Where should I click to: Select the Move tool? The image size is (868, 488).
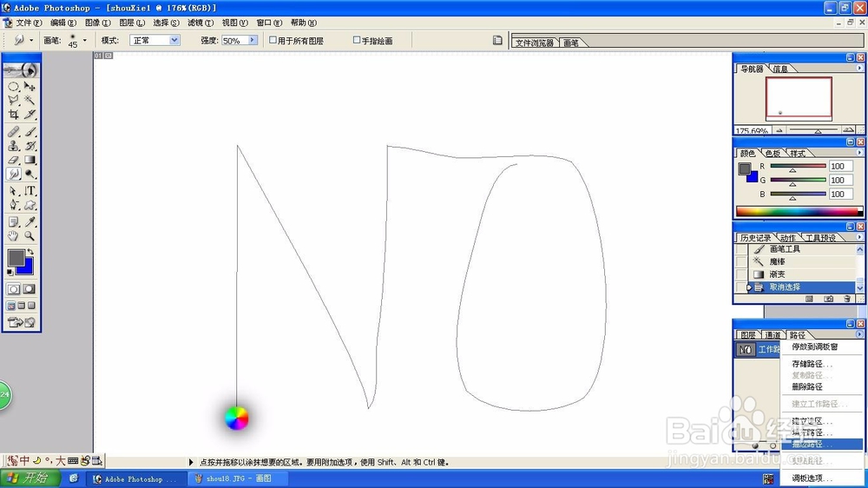(x=30, y=87)
